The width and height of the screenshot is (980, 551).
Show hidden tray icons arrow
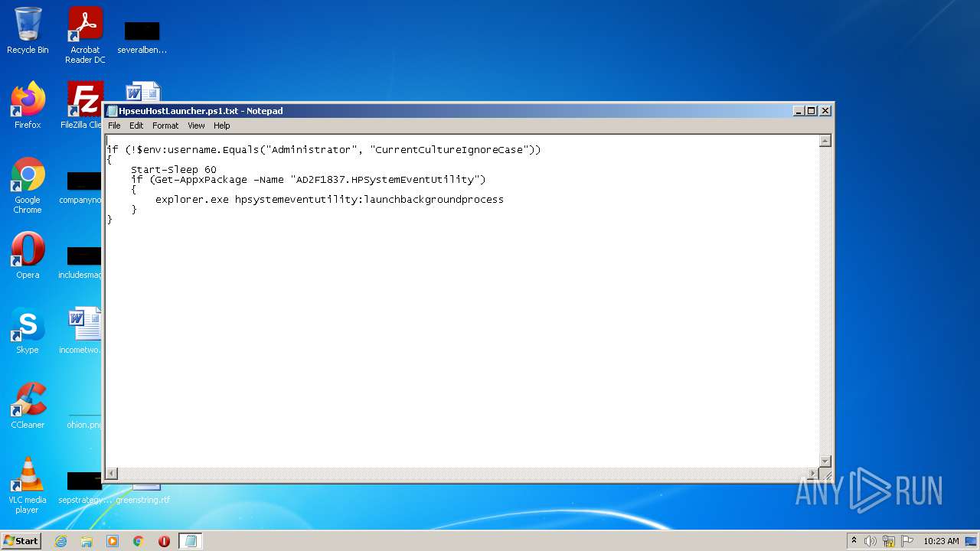coord(854,541)
